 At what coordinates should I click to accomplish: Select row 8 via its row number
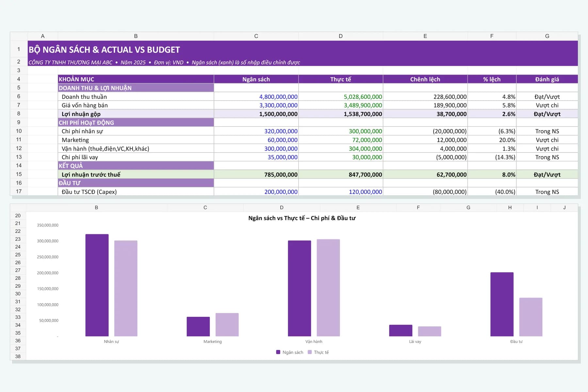(x=19, y=114)
